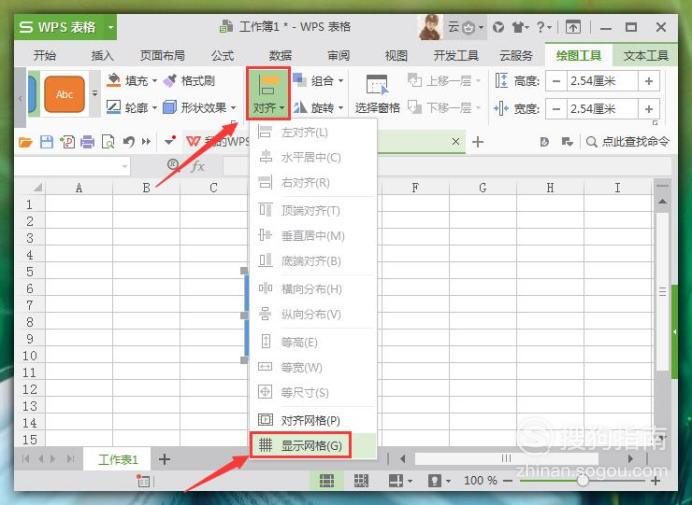
Task: Open the 填充 fill dropdown
Action: tap(132, 81)
